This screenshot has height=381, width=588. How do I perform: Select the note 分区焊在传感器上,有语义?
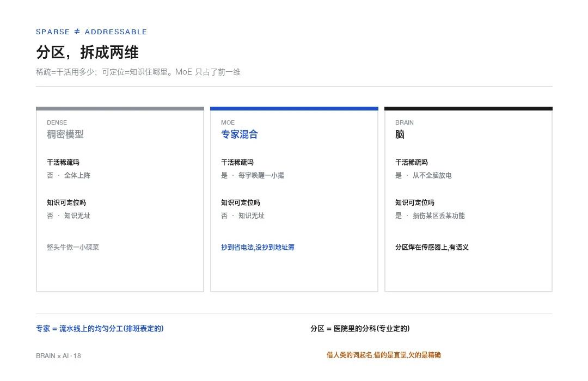[432, 247]
